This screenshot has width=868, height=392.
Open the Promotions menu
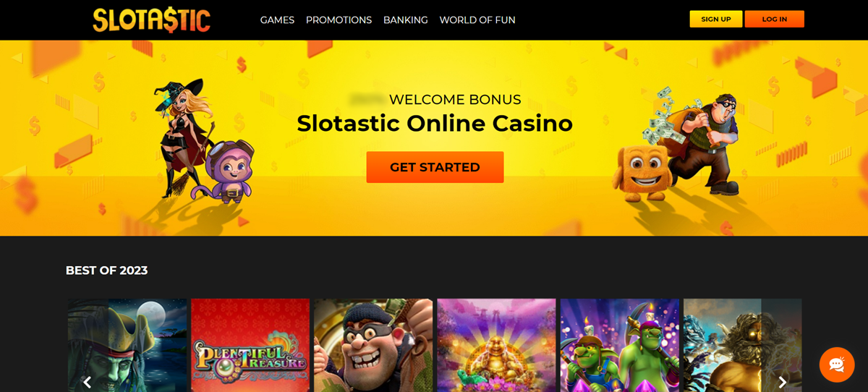click(339, 20)
